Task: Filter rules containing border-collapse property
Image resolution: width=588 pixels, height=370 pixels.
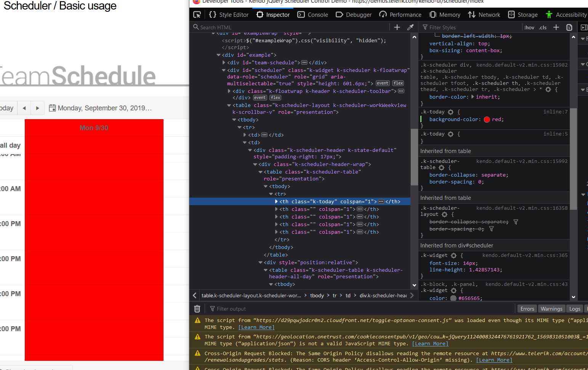Action: (x=516, y=222)
